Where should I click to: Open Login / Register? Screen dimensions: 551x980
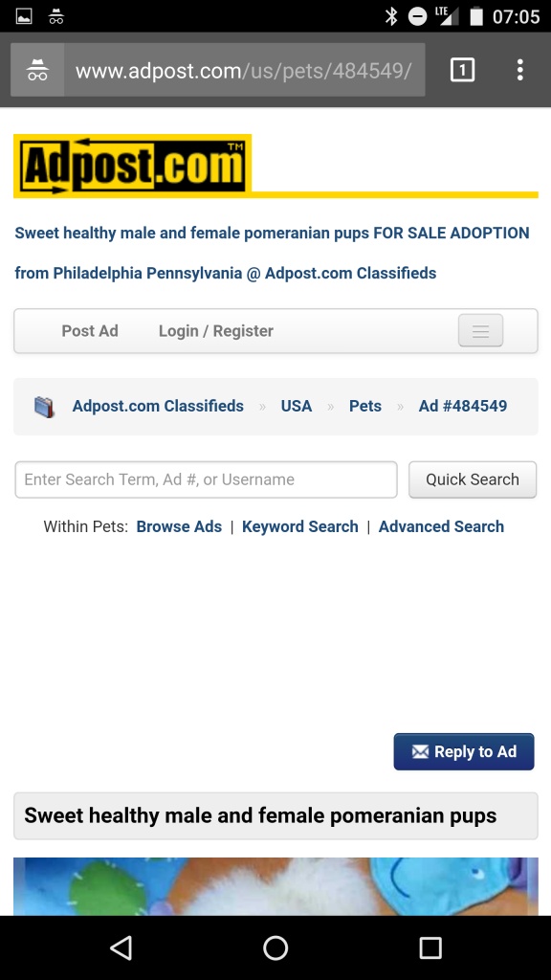(x=215, y=330)
